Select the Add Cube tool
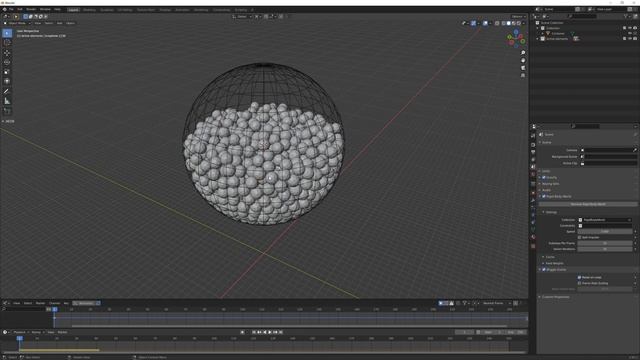This screenshot has width=640, height=360. [7, 111]
